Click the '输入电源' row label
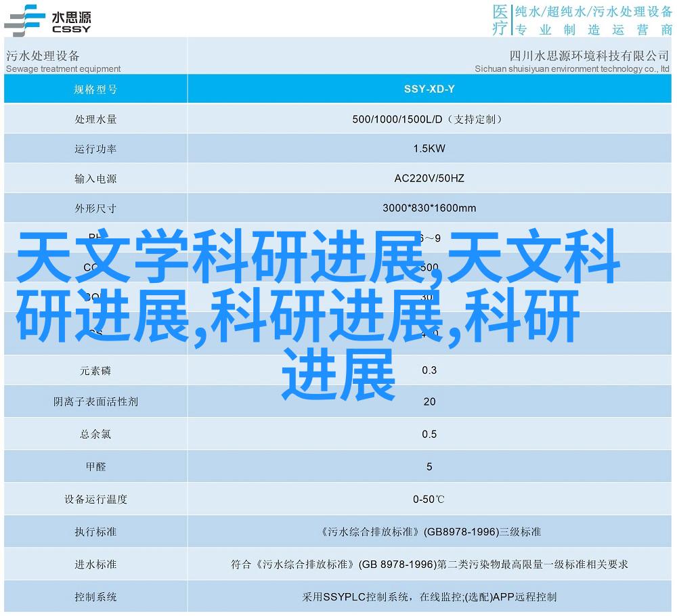The image size is (677, 616). click(95, 178)
